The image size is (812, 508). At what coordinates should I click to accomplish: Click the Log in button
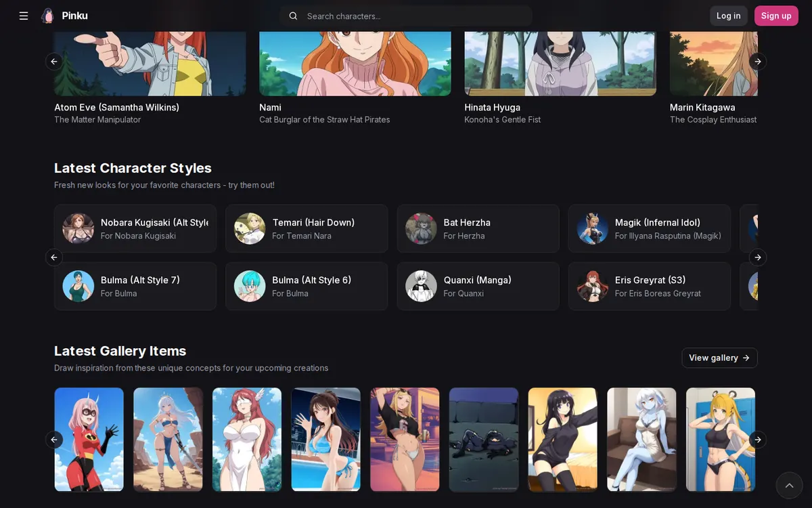[x=728, y=16]
